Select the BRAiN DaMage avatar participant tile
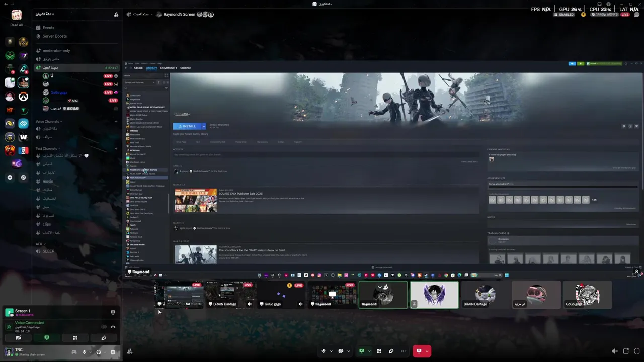 coord(485,295)
